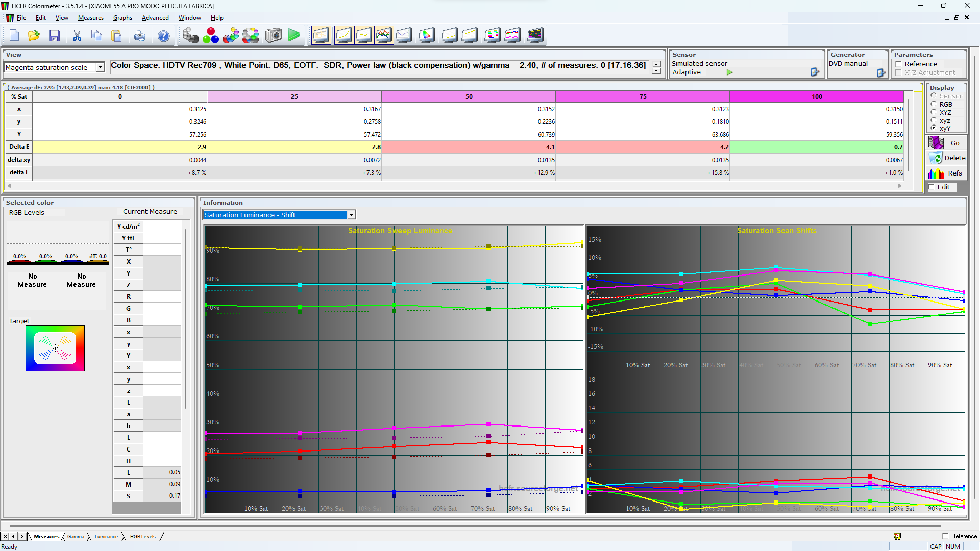Click the Delete button
This screenshot has width=980, height=551.
point(947,158)
